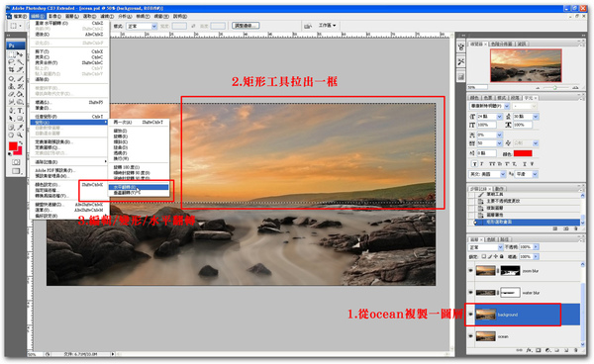Switch to 色階分佈圖 Histogram tab
The width and height of the screenshot is (594, 364).
pyautogui.click(x=501, y=44)
